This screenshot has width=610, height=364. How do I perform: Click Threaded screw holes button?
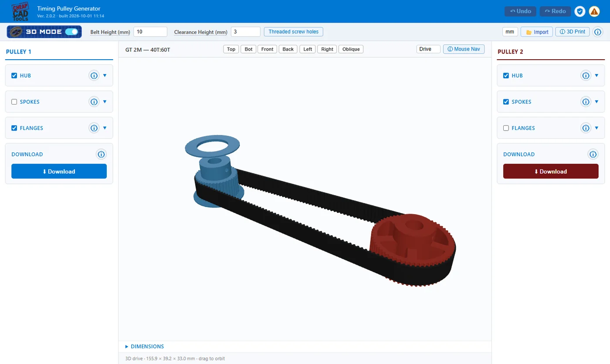[x=294, y=32]
